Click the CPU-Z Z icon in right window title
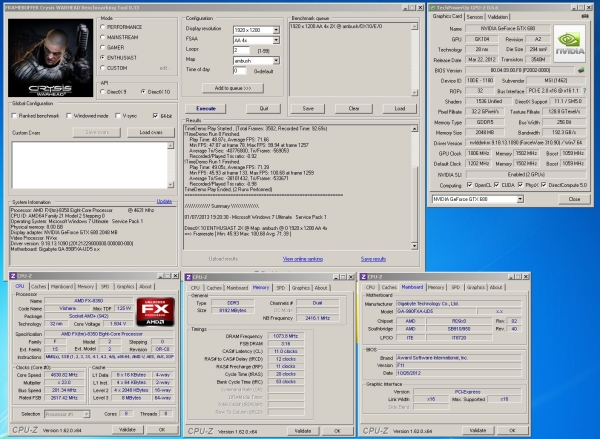The width and height of the screenshot is (600, 439). click(364, 277)
